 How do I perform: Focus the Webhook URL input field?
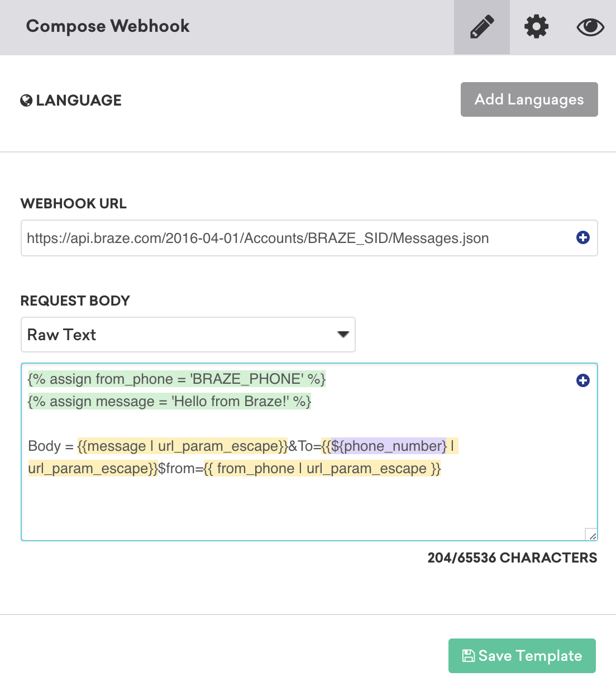(x=296, y=239)
